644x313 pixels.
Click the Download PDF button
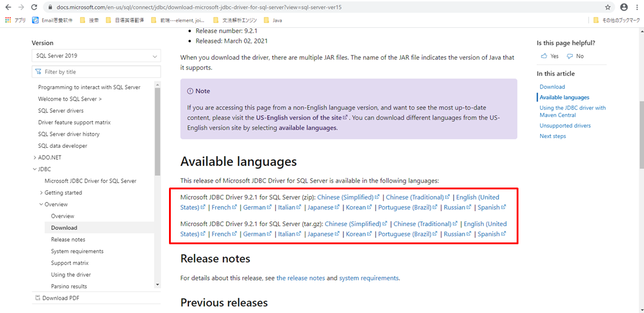[x=57, y=299]
